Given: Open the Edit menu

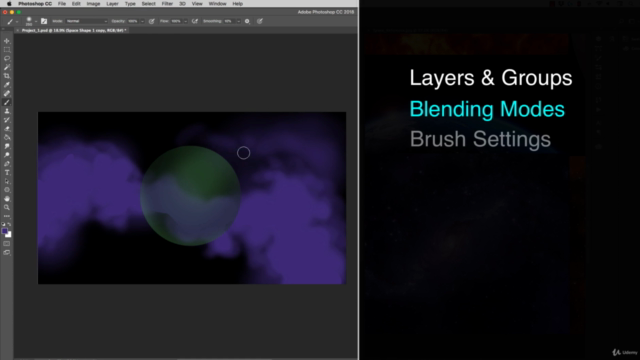Looking at the screenshot, I should click(76, 4).
